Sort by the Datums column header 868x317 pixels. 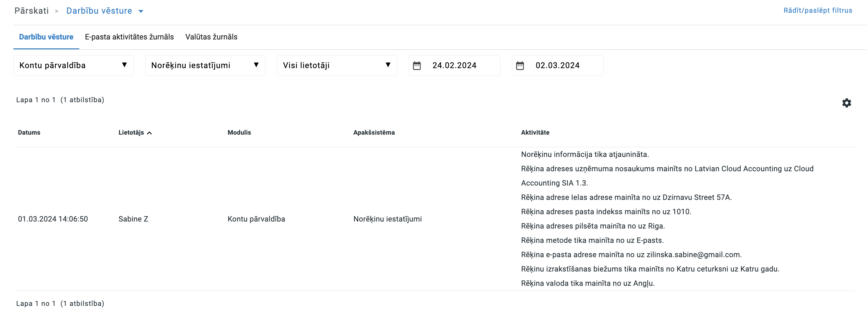coord(29,132)
